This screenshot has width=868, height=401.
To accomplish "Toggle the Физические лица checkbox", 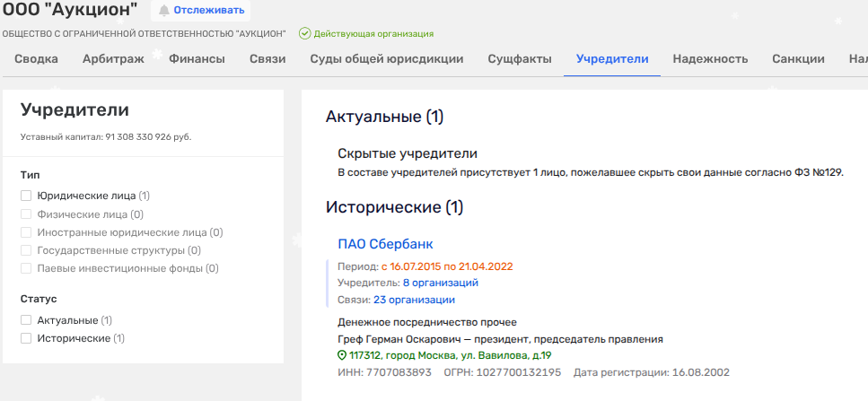I will [26, 214].
